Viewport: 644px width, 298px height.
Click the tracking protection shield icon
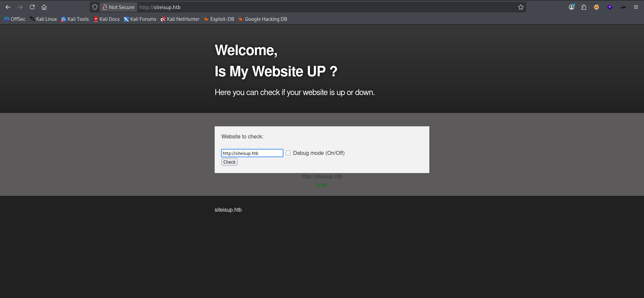tap(95, 7)
